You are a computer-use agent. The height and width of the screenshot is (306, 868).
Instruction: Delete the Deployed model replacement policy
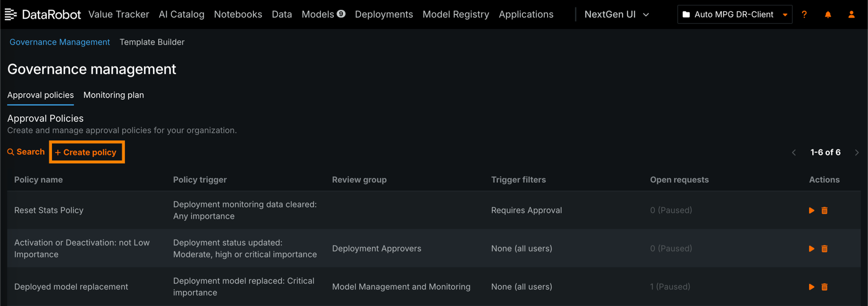[x=825, y=287]
